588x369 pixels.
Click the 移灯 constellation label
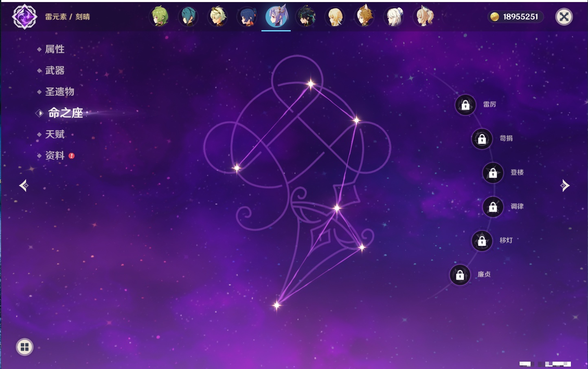tap(506, 240)
